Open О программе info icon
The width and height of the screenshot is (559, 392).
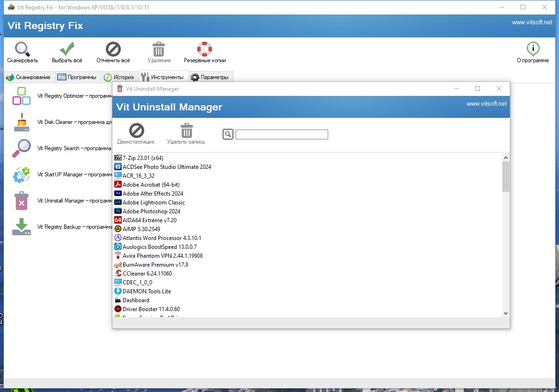coord(533,49)
